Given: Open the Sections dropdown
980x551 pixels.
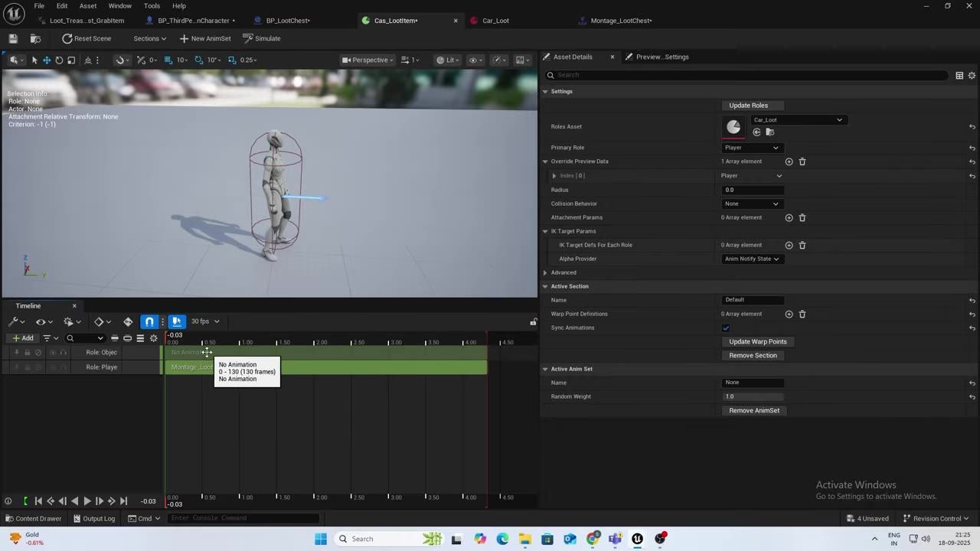Looking at the screenshot, I should point(149,38).
